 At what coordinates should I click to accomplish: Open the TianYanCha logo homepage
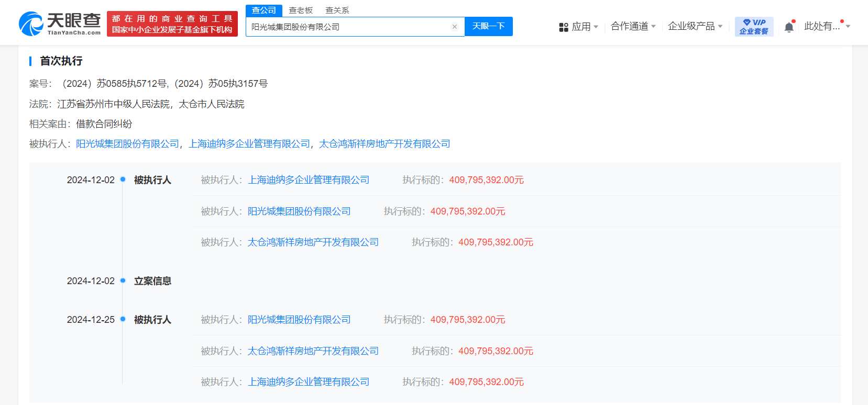coord(60,24)
